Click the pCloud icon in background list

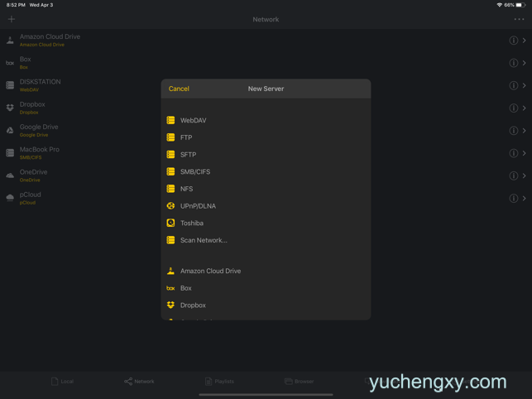[x=10, y=198]
